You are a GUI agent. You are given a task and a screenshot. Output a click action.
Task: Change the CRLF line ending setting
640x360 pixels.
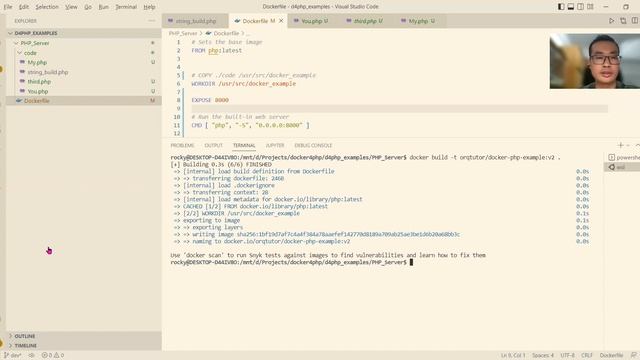(587, 355)
